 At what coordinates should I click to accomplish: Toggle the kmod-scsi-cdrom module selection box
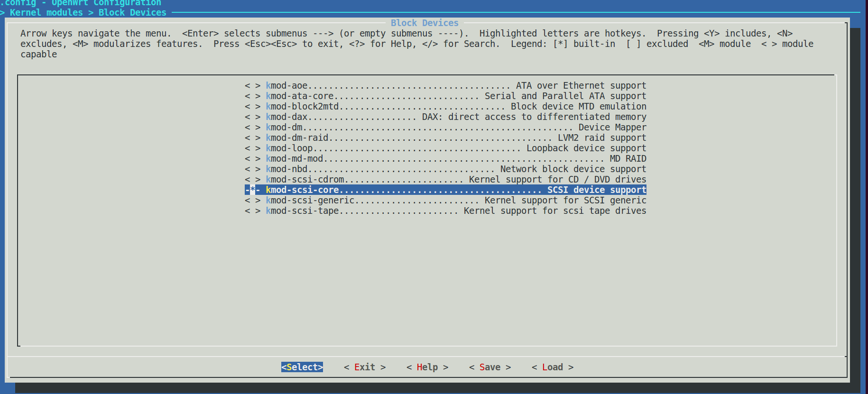pyautogui.click(x=253, y=180)
